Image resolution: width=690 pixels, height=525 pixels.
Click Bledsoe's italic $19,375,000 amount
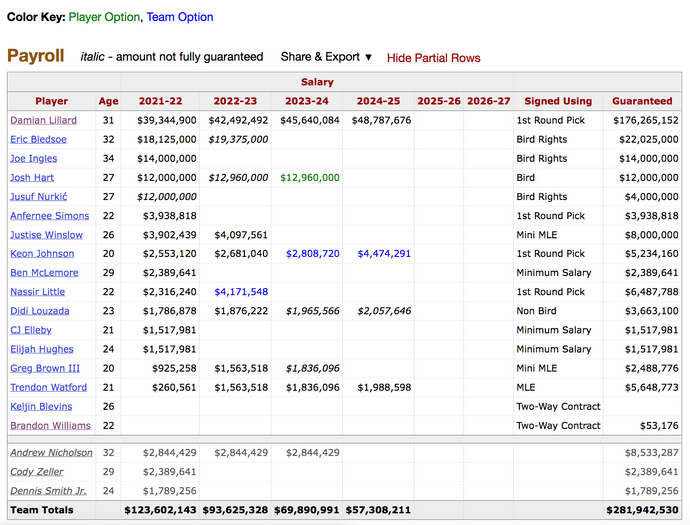coord(238,139)
